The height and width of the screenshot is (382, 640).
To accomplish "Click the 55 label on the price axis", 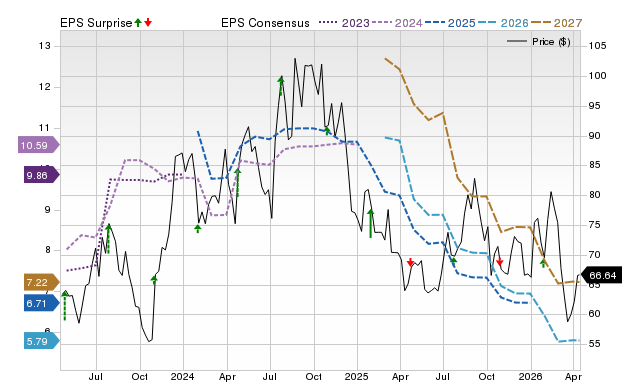I will (x=594, y=344).
